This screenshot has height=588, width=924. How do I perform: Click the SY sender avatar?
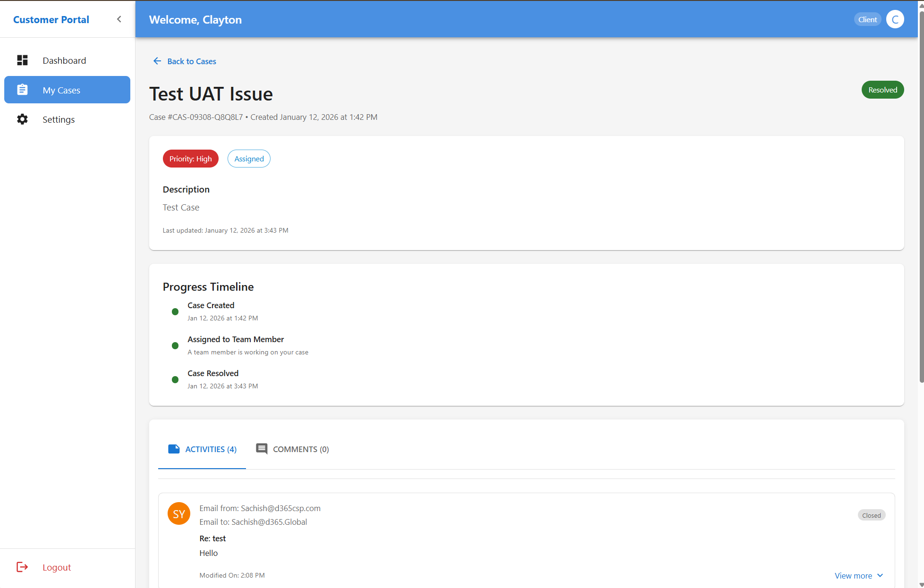[179, 513]
